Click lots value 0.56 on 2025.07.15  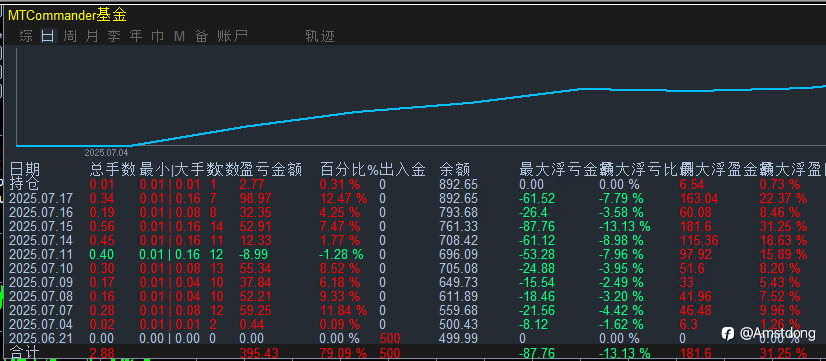point(101,227)
